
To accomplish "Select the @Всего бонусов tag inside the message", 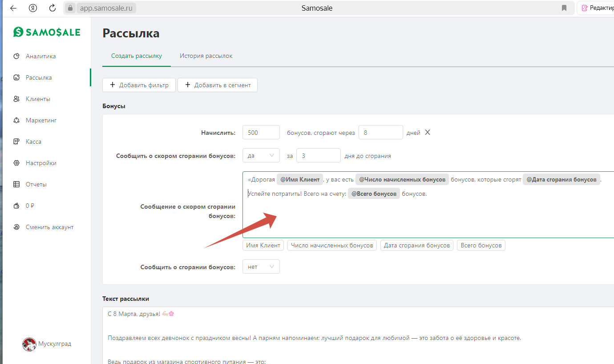I will (x=374, y=194).
